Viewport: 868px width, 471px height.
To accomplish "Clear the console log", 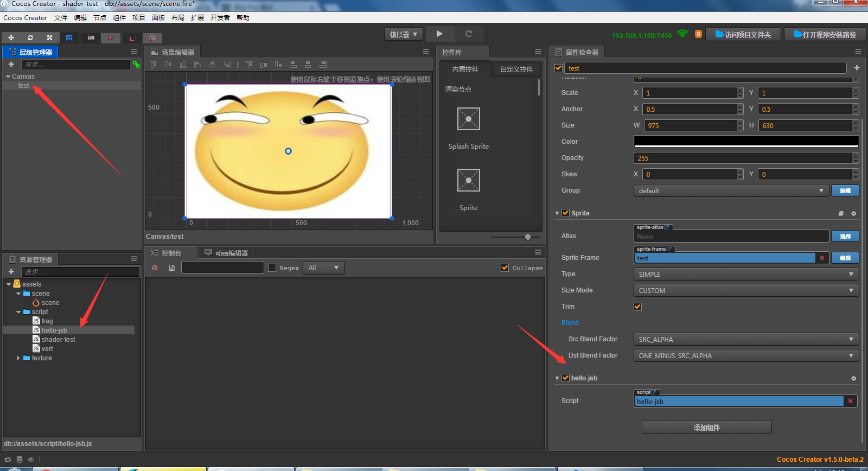I will tap(155, 268).
